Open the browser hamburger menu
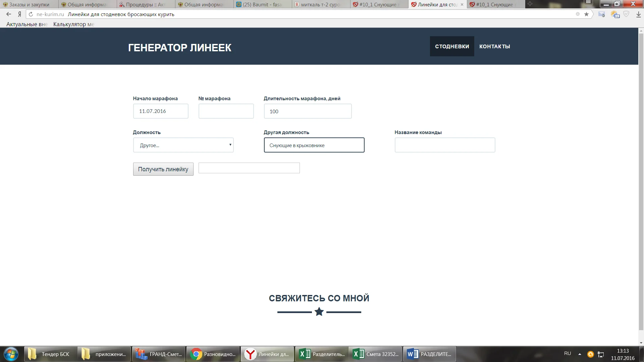 click(x=588, y=3)
